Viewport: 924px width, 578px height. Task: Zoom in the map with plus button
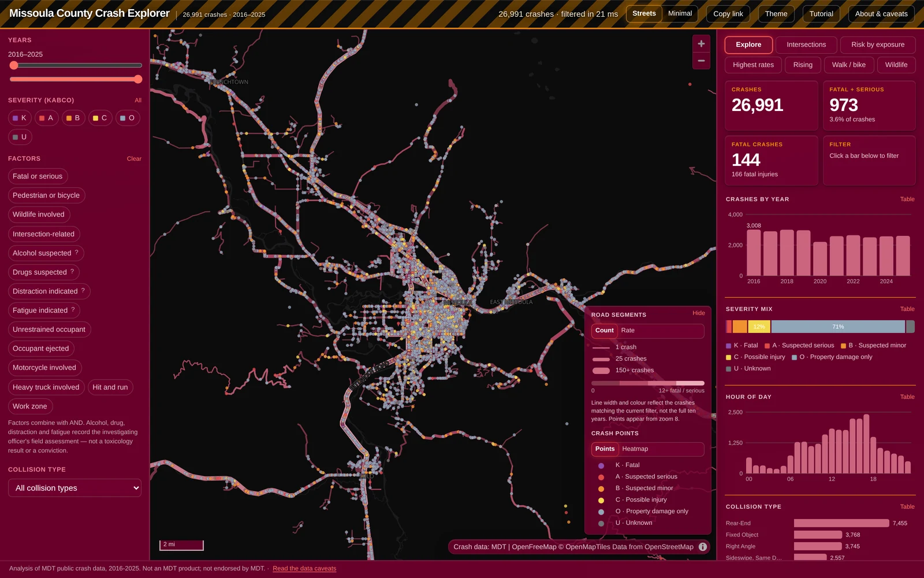(x=701, y=43)
